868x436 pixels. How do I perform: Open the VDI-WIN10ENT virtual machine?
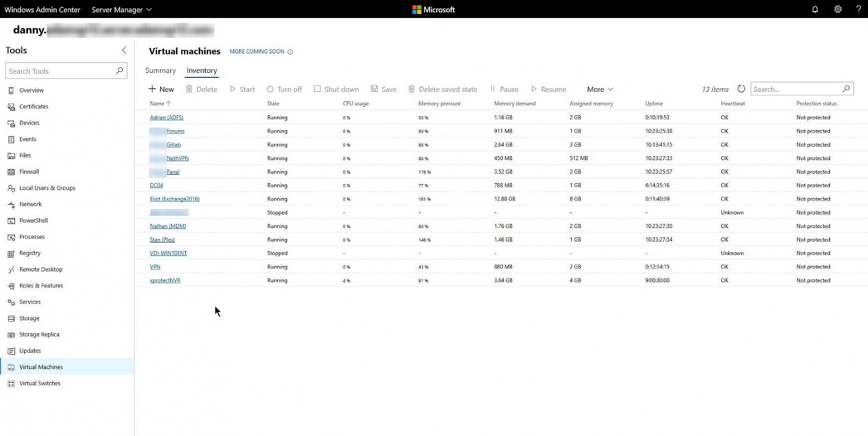(168, 253)
